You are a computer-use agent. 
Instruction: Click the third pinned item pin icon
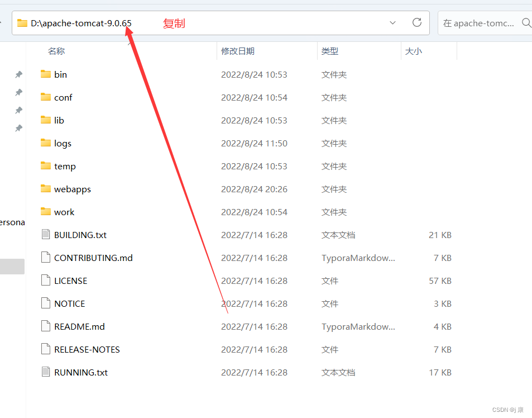tap(18, 110)
